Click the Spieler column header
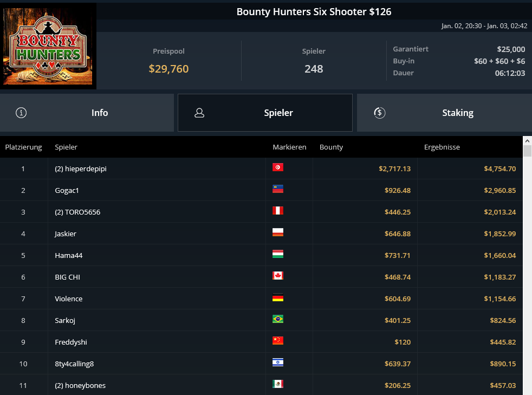 [x=66, y=147]
